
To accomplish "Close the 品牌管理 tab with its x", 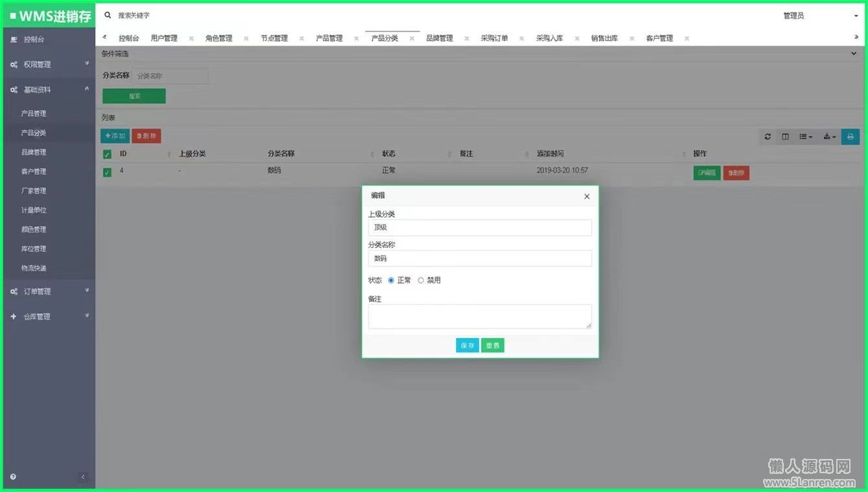I will click(466, 38).
